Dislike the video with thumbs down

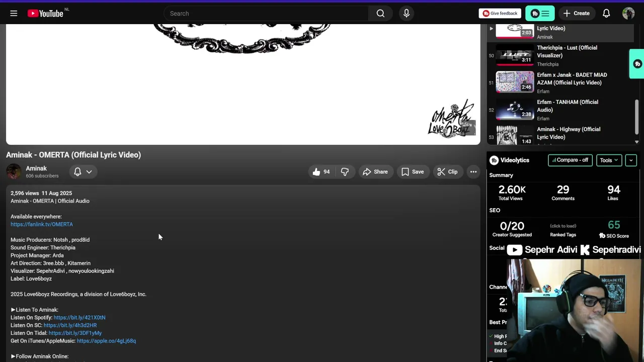[x=345, y=172]
